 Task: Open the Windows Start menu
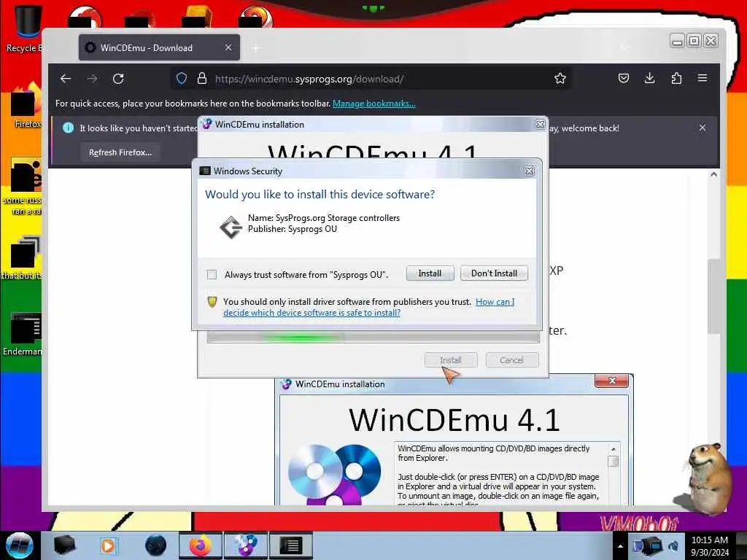click(x=19, y=545)
